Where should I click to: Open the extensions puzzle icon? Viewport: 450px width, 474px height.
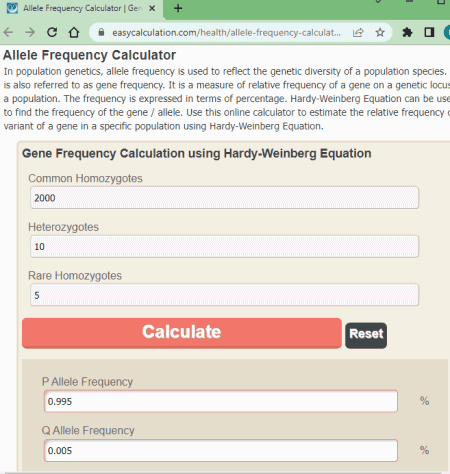[x=407, y=32]
